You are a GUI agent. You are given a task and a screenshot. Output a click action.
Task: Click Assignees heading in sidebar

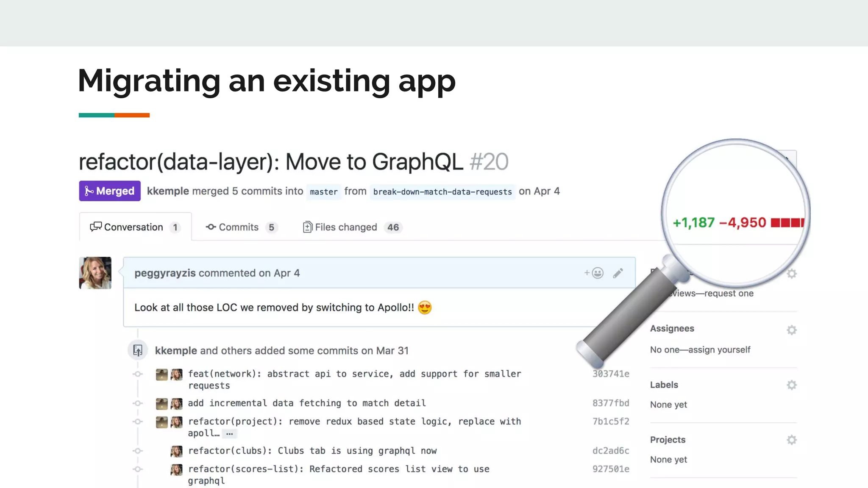click(x=672, y=328)
